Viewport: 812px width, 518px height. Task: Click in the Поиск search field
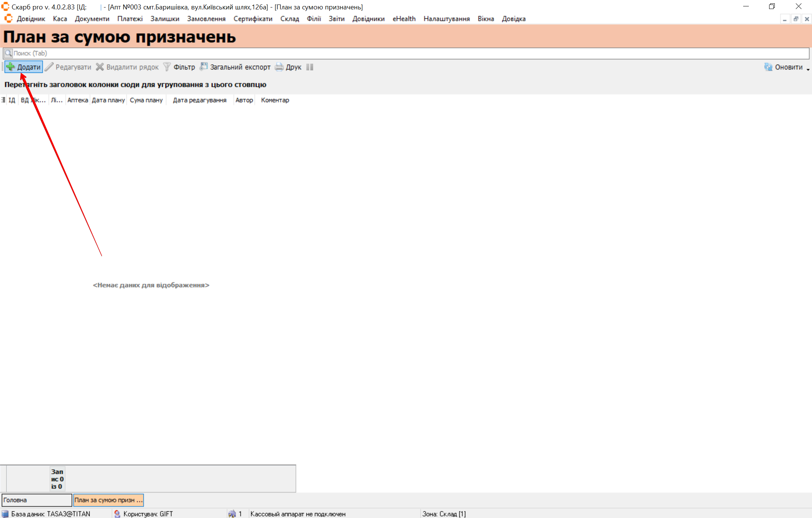click(406, 53)
